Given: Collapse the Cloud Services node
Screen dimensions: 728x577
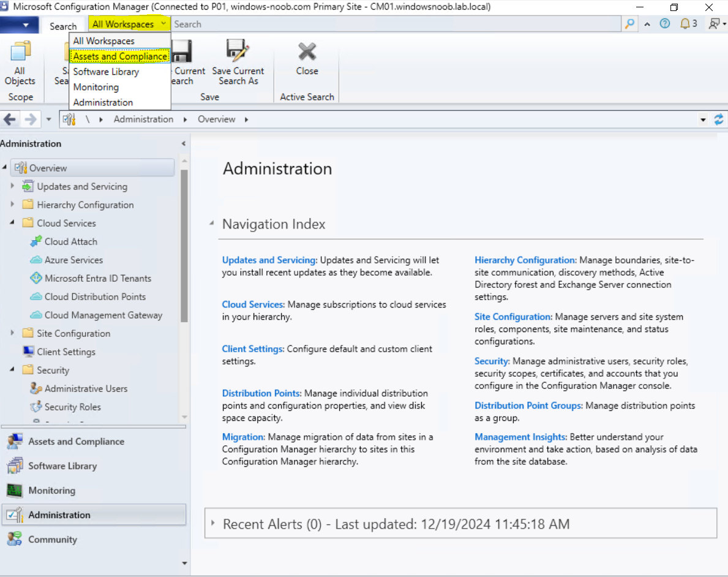Looking at the screenshot, I should point(12,223).
